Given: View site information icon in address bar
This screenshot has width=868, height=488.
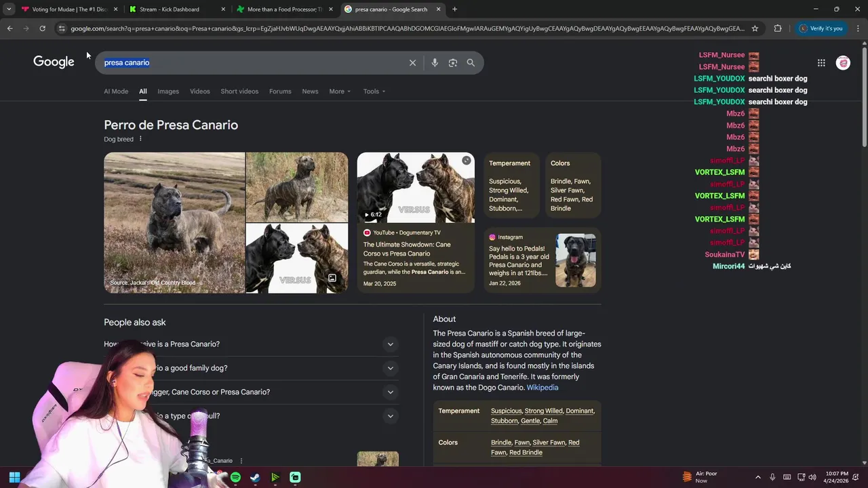Looking at the screenshot, I should tap(62, 28).
